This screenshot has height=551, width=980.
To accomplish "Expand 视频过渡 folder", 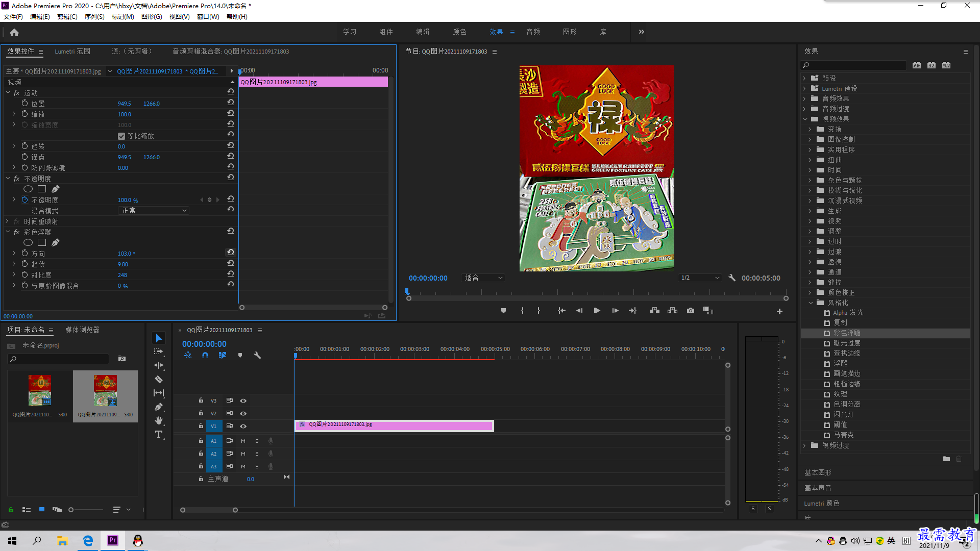I will [805, 445].
